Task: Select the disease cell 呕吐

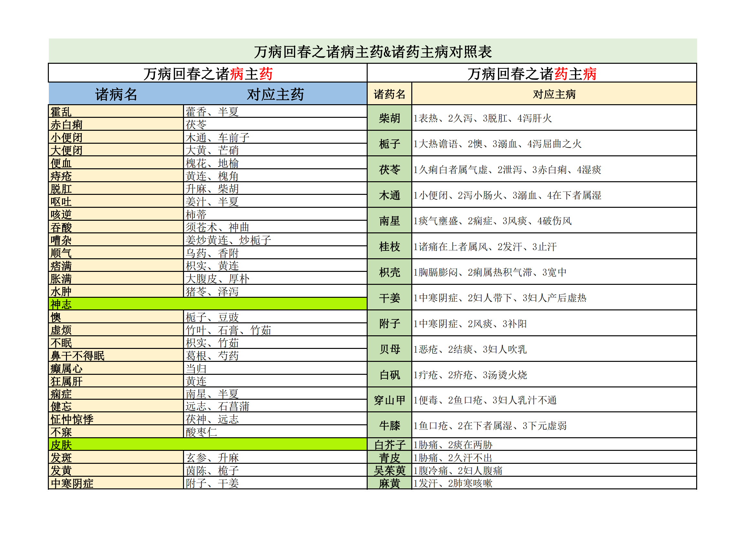Action: coord(116,201)
